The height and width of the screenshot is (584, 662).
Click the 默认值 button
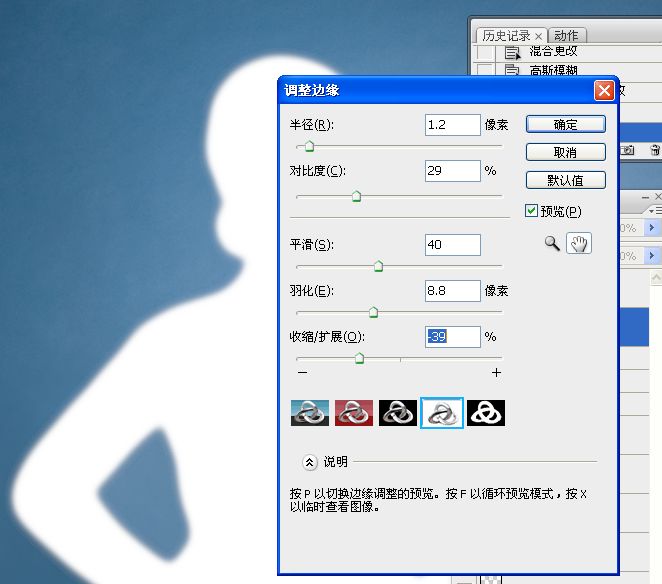pyautogui.click(x=566, y=180)
